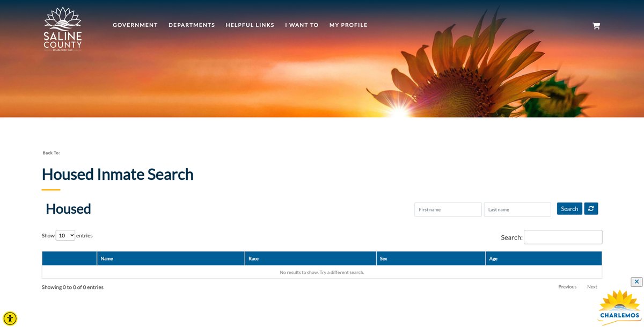Go to Next page of results
Screen dimensions: 644x333
(x=592, y=287)
